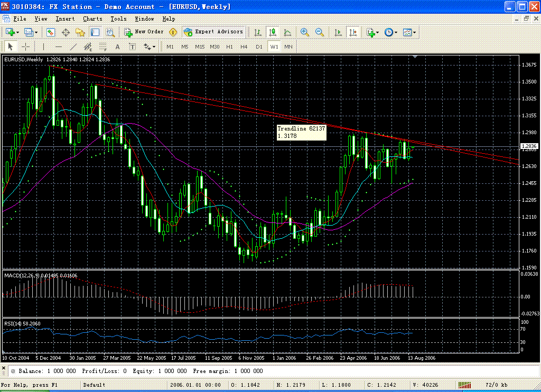Switch to H4 timeframe
This screenshot has width=541, height=392.
pos(244,46)
